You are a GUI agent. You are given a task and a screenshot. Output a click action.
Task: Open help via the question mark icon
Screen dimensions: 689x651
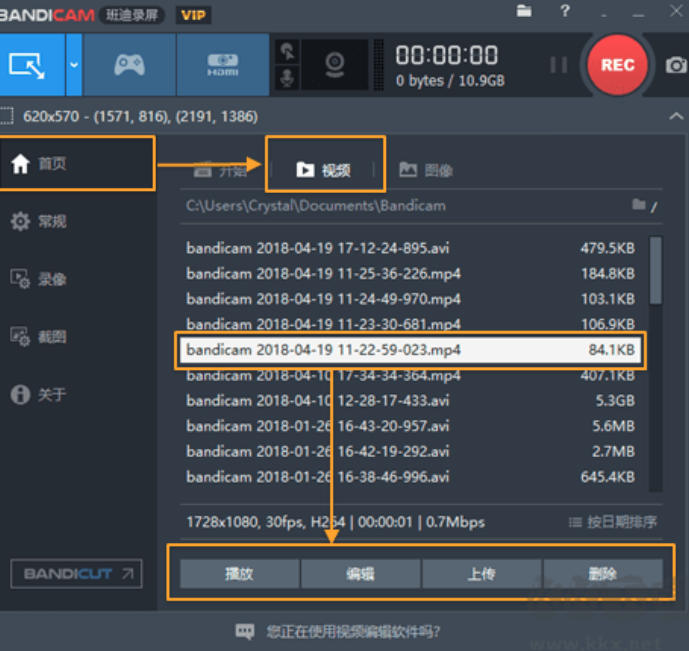click(565, 11)
